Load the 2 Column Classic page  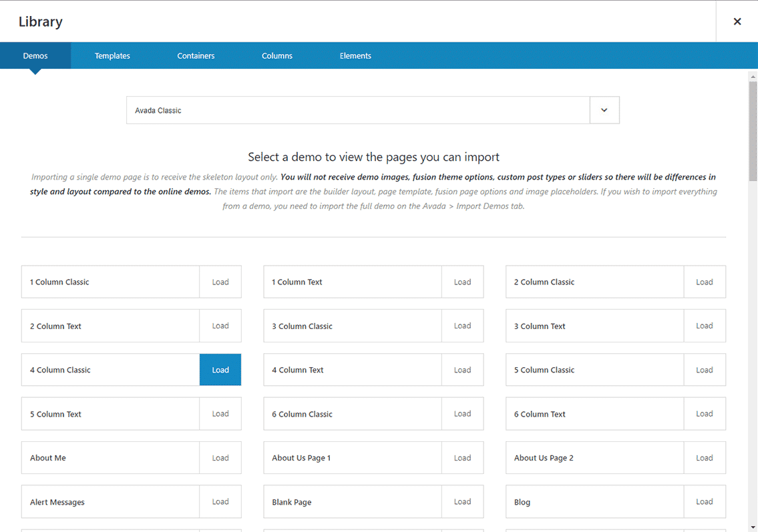[x=705, y=282]
